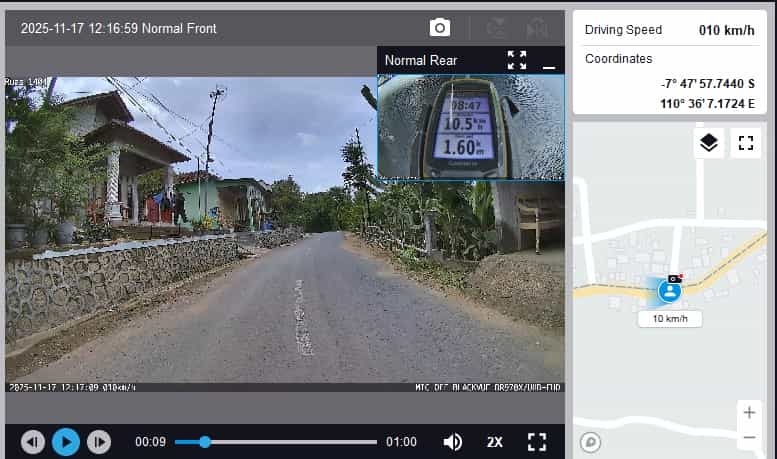This screenshot has width=777, height=459.
Task: Click the vehicle position marker on map
Action: 670,291
